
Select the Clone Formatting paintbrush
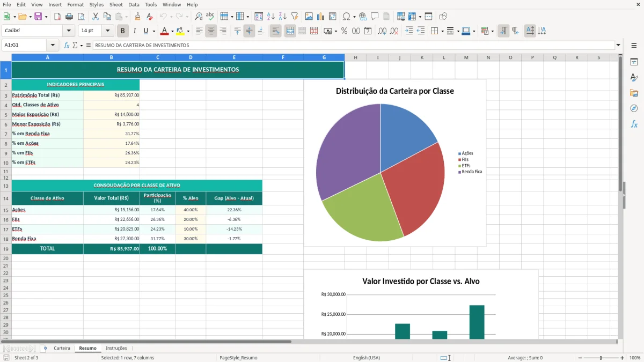pyautogui.click(x=137, y=17)
